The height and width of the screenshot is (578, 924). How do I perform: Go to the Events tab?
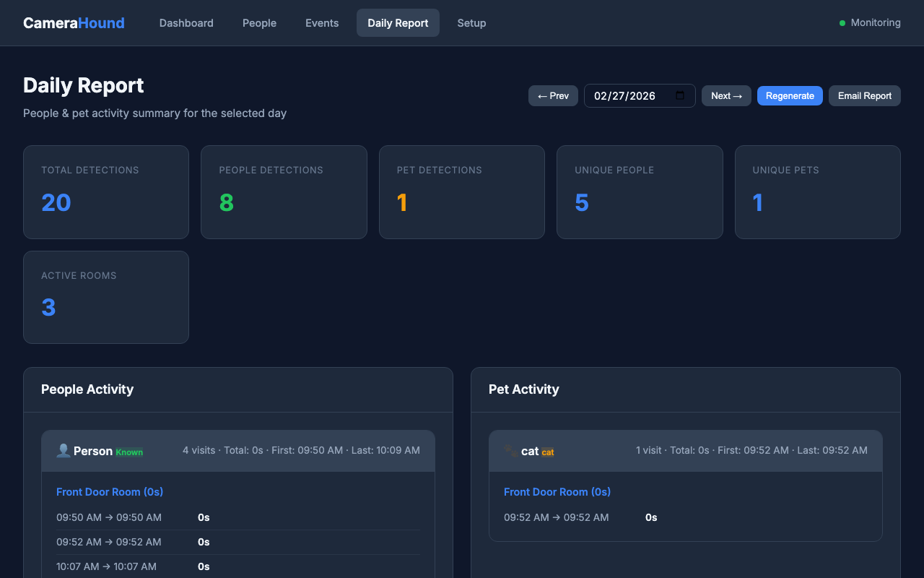(322, 22)
